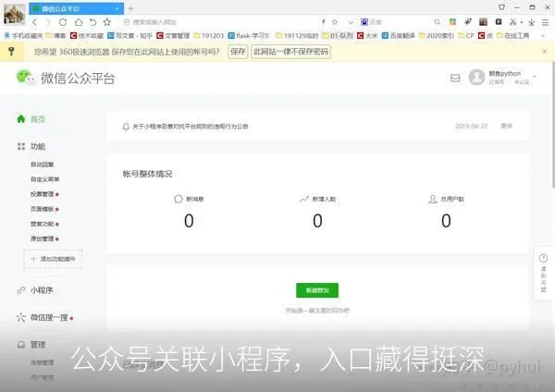
Task: Open the 手机收藏夹 bookmark
Action: (23, 36)
